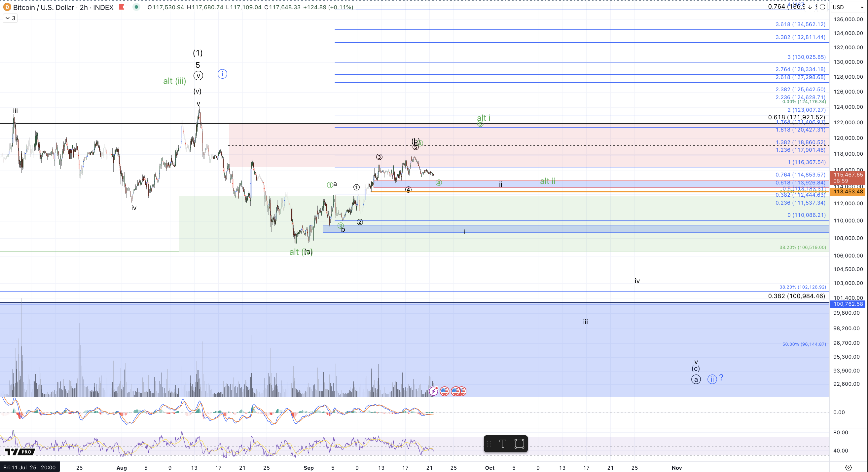Click the maximize pane square icon
This screenshot has height=472, width=868.
point(822,7)
